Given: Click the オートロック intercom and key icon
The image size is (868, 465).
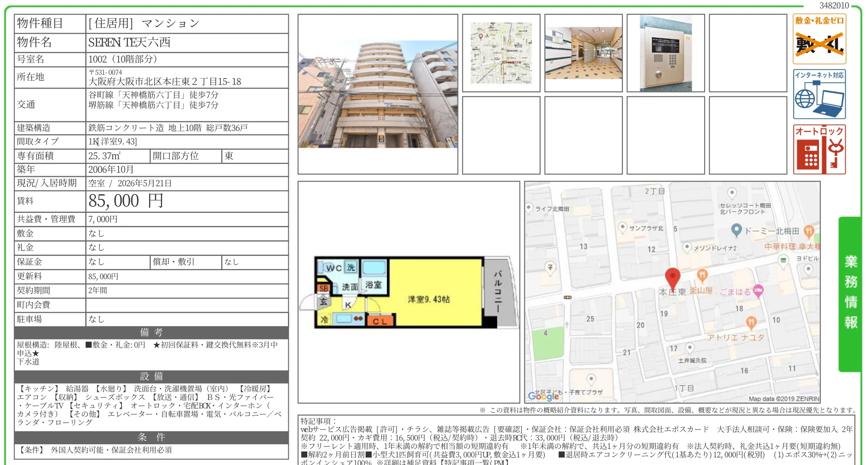Looking at the screenshot, I should coord(818,150).
